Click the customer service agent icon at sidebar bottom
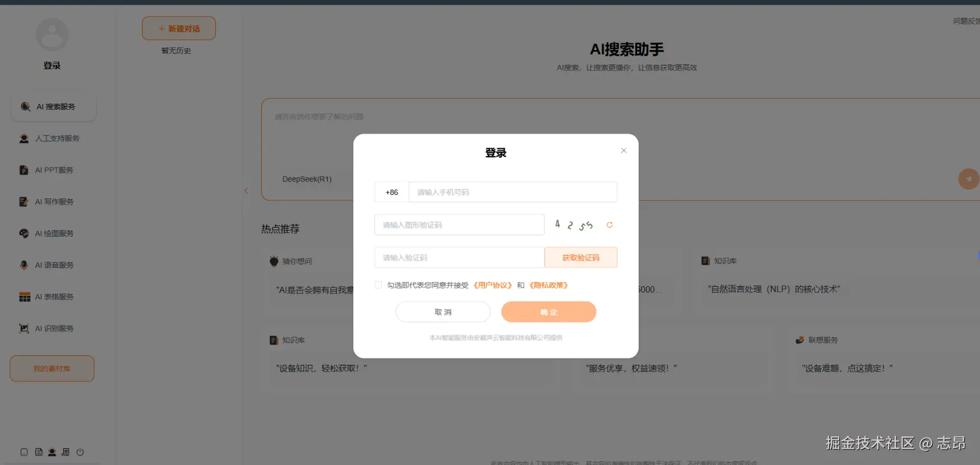 click(52, 452)
